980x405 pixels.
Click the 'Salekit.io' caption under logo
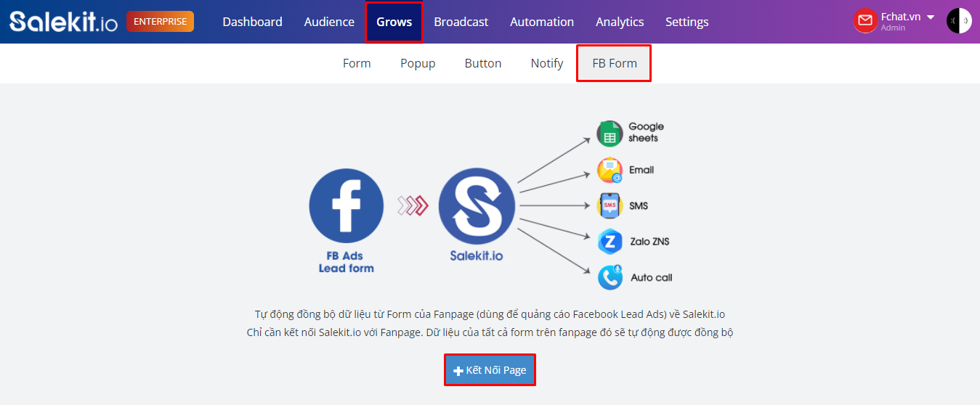click(x=477, y=255)
